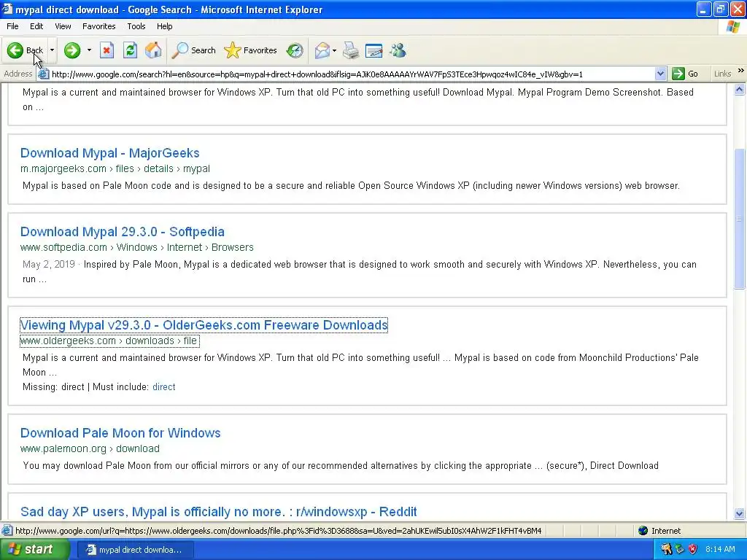
Task: Click the Windows flag logo throbber
Action: (x=733, y=27)
